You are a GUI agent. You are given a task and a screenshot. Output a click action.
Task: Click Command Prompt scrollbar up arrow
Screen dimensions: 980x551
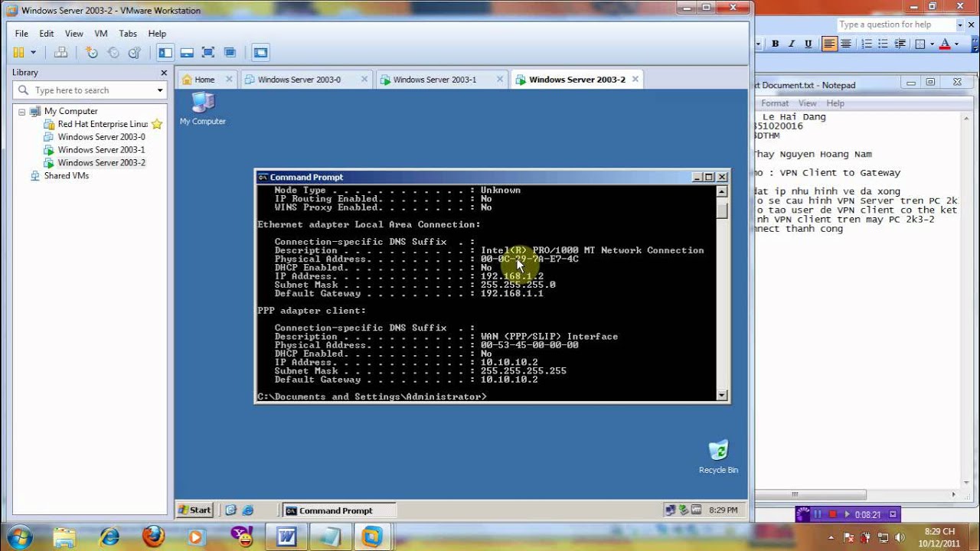click(x=722, y=191)
